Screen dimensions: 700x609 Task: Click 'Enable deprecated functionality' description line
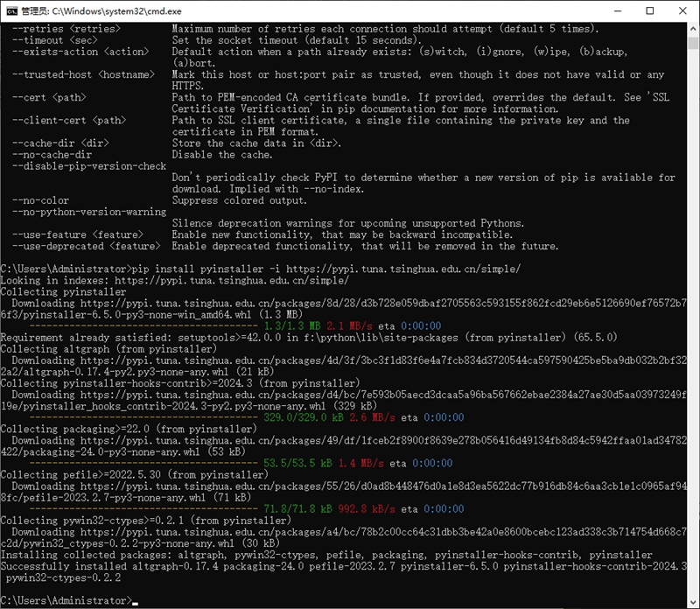pos(365,247)
